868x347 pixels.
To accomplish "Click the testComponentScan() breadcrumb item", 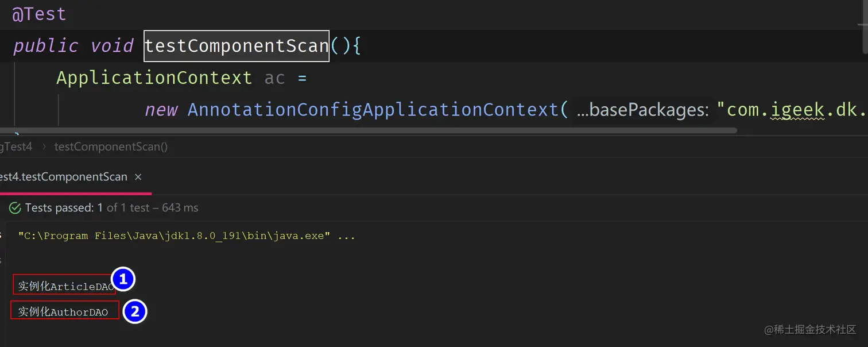I will (111, 147).
